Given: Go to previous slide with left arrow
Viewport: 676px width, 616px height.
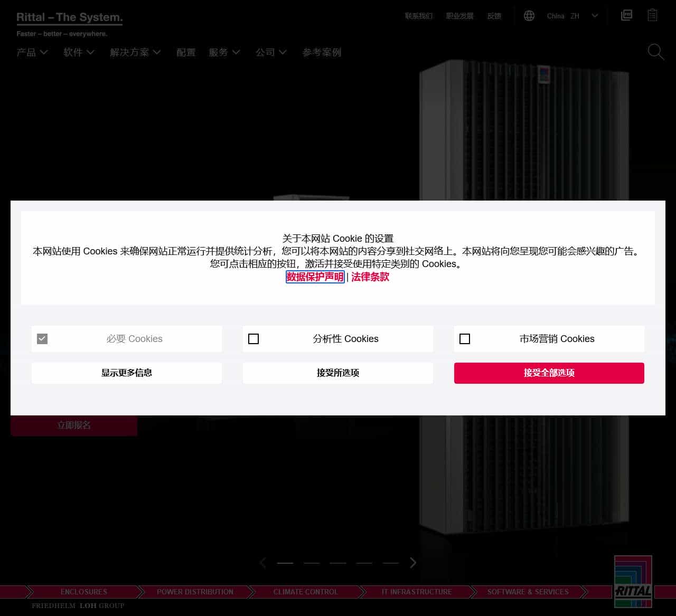Looking at the screenshot, I should click(263, 563).
